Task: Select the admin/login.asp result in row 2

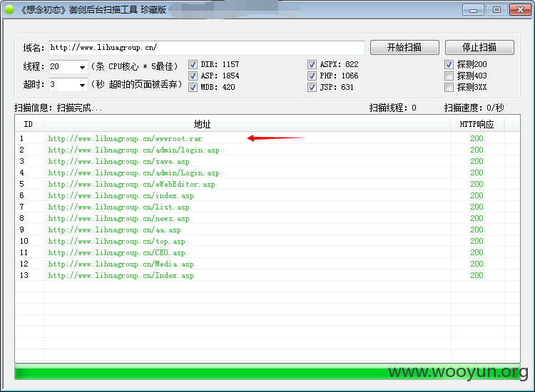Action: tap(267, 150)
